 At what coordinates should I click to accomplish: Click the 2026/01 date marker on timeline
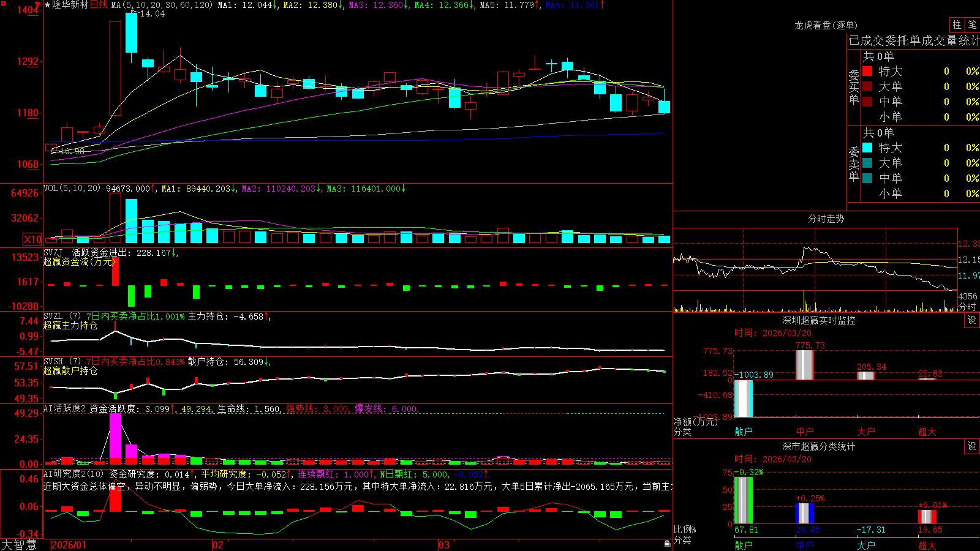coord(69,545)
